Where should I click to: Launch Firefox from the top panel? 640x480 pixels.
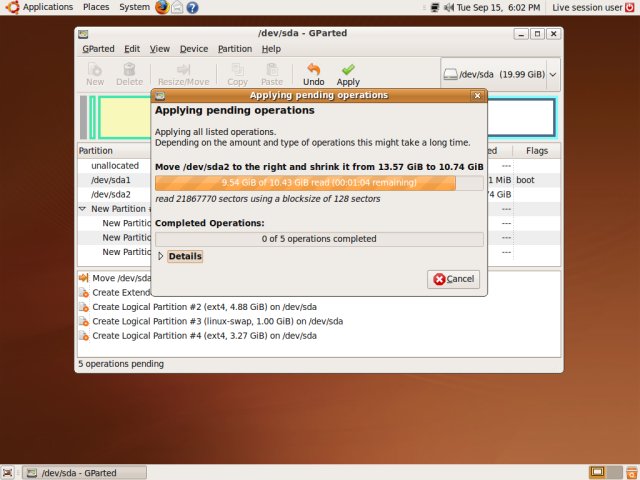162,7
